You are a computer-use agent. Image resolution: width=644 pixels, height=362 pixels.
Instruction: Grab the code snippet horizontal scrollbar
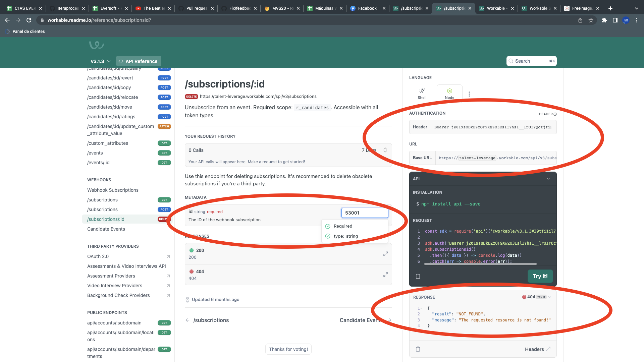click(x=480, y=264)
